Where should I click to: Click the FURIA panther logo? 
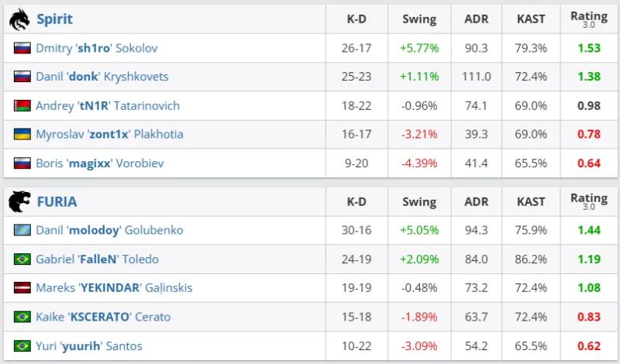(19, 202)
